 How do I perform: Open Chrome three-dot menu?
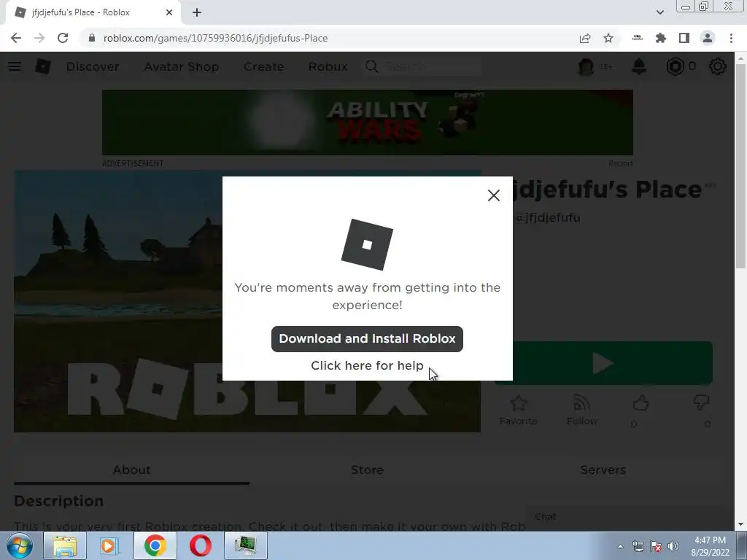731,38
